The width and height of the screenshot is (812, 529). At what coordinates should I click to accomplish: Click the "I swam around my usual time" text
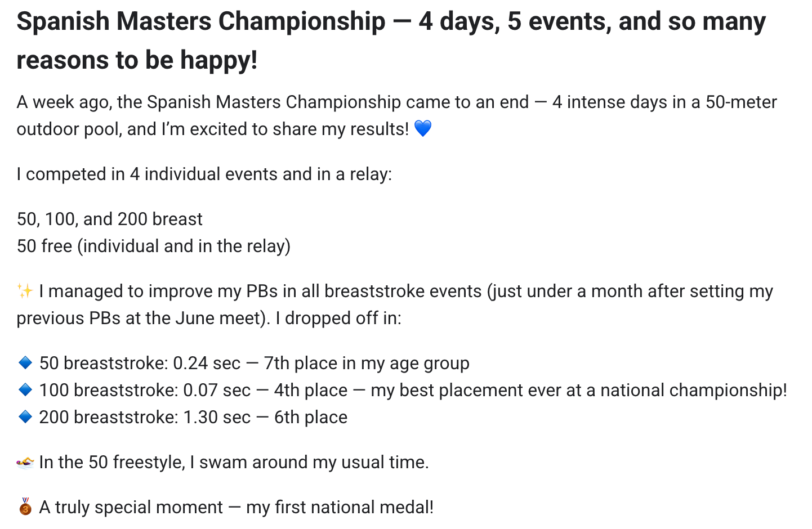pyautogui.click(x=309, y=463)
